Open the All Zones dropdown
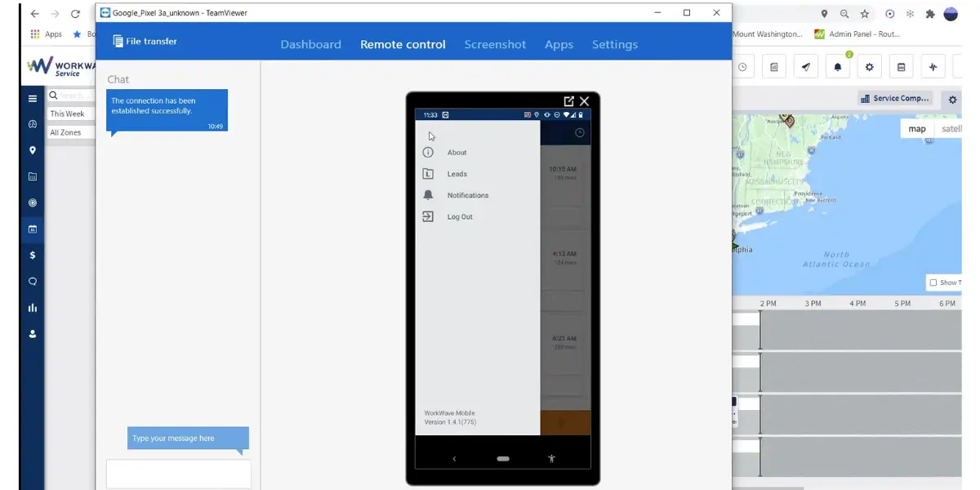The width and height of the screenshot is (980, 490). point(70,132)
